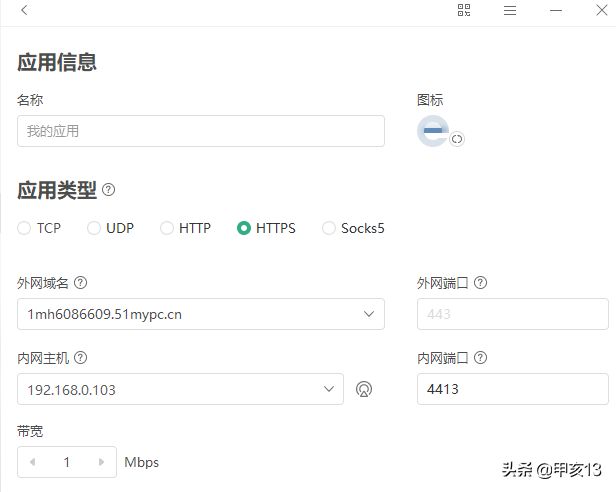
Task: Open the QR code scanner icon
Action: tap(464, 10)
